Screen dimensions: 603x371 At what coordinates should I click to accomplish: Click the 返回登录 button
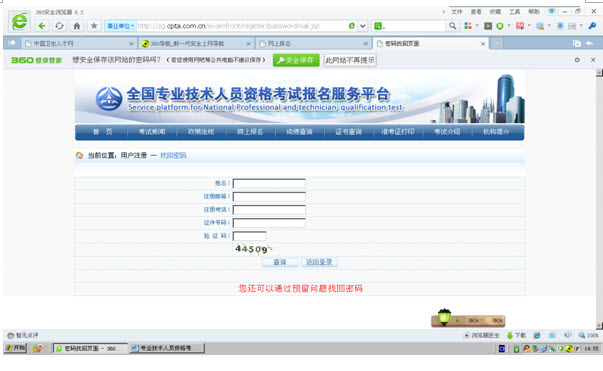click(x=319, y=262)
